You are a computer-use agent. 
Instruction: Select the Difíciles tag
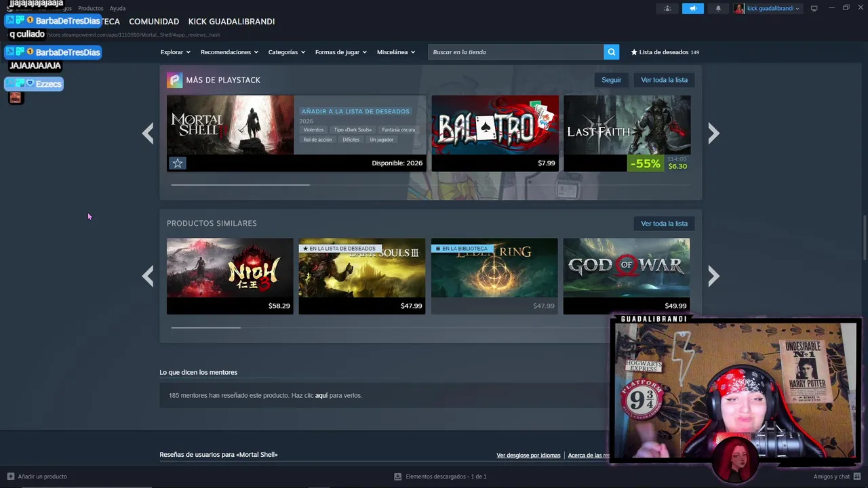pyautogui.click(x=351, y=140)
